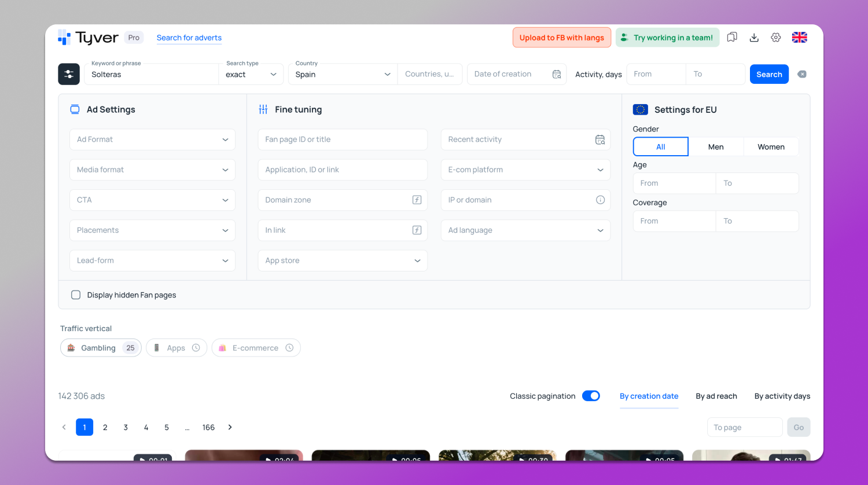The height and width of the screenshot is (485, 868).
Task: Expand the Ad Format dropdown
Action: coord(152,139)
